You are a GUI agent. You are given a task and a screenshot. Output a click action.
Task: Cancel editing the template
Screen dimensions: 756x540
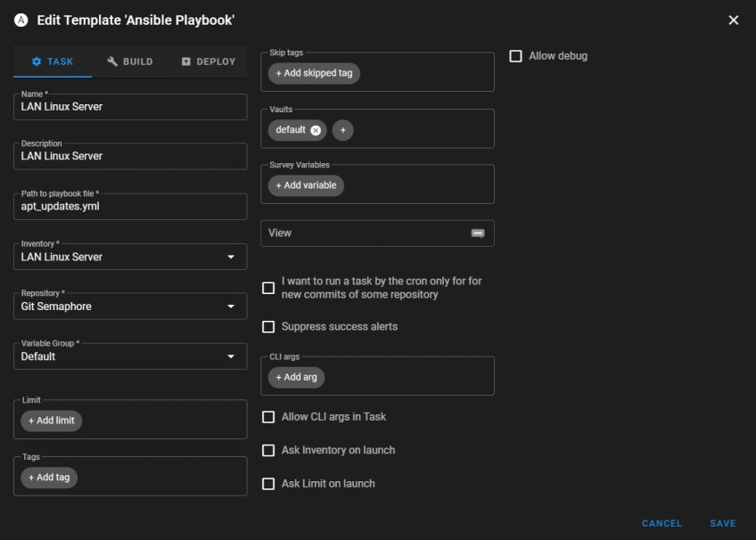click(x=661, y=523)
